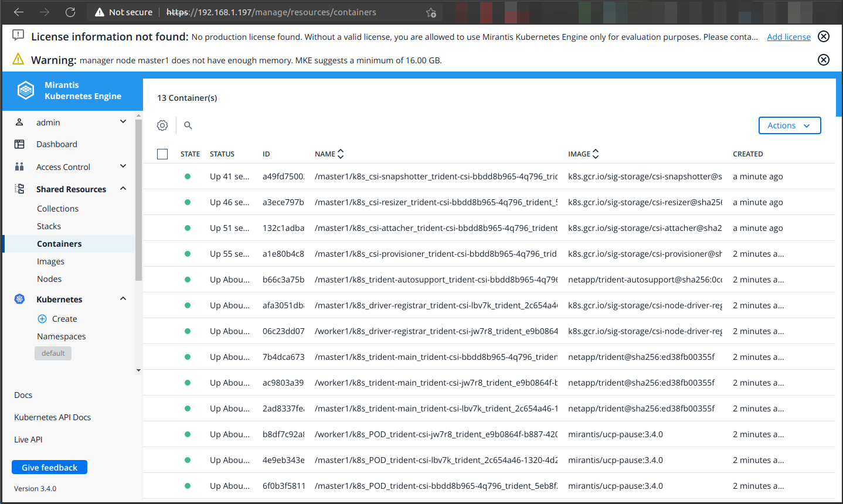This screenshot has width=843, height=504.
Task: Select Containers in the sidebar
Action: click(x=59, y=244)
